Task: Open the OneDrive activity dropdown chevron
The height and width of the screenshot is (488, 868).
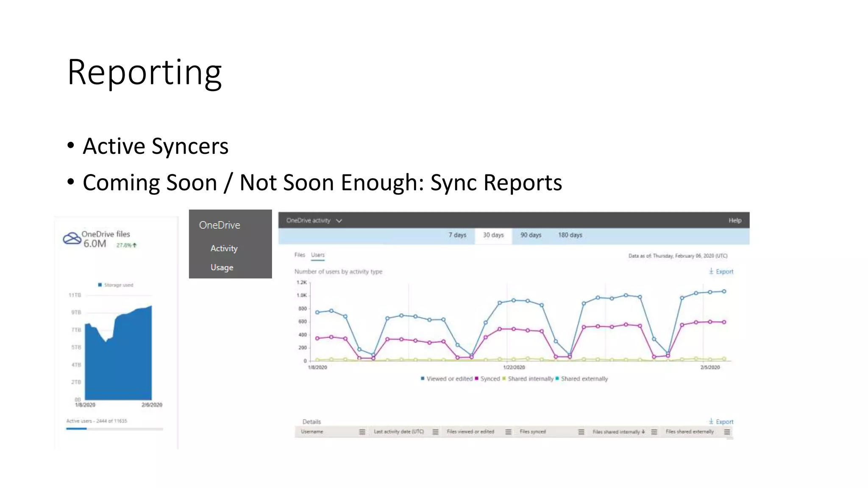Action: pos(339,221)
